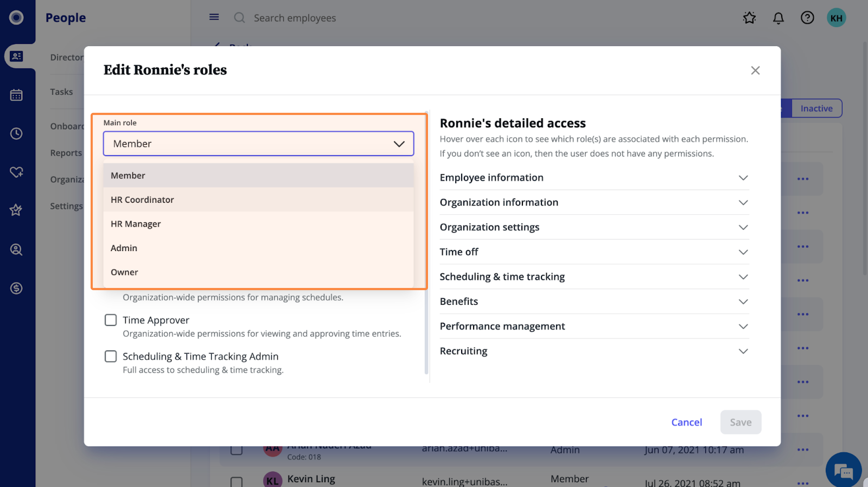
Task: Click the Kevin Ling name
Action: (311, 479)
